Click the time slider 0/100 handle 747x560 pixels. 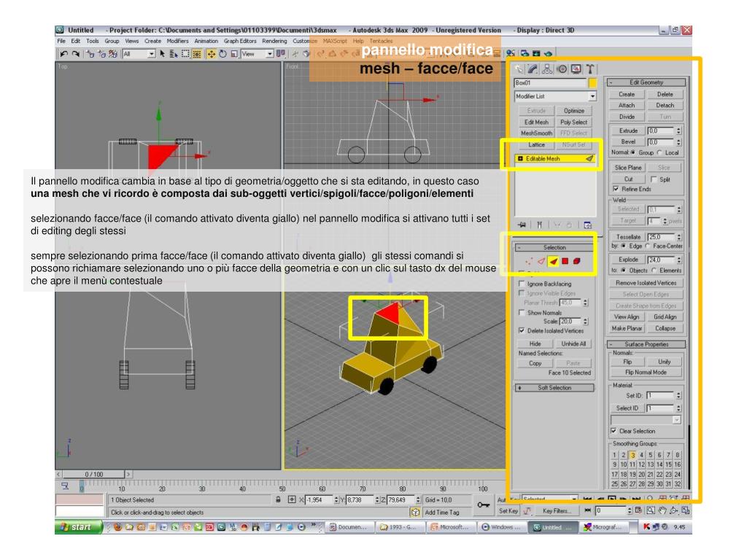(x=94, y=474)
